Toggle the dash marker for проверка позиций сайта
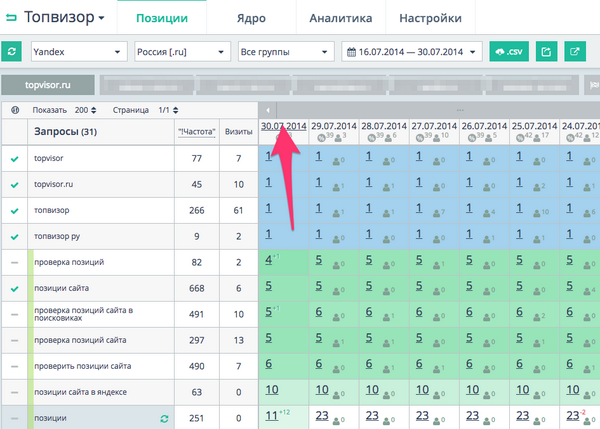 point(15,341)
